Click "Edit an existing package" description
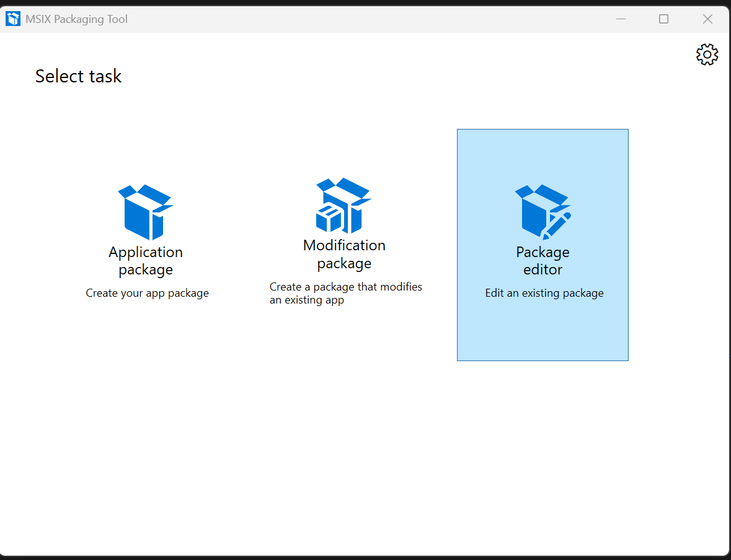Image resolution: width=731 pixels, height=560 pixels. coord(544,293)
